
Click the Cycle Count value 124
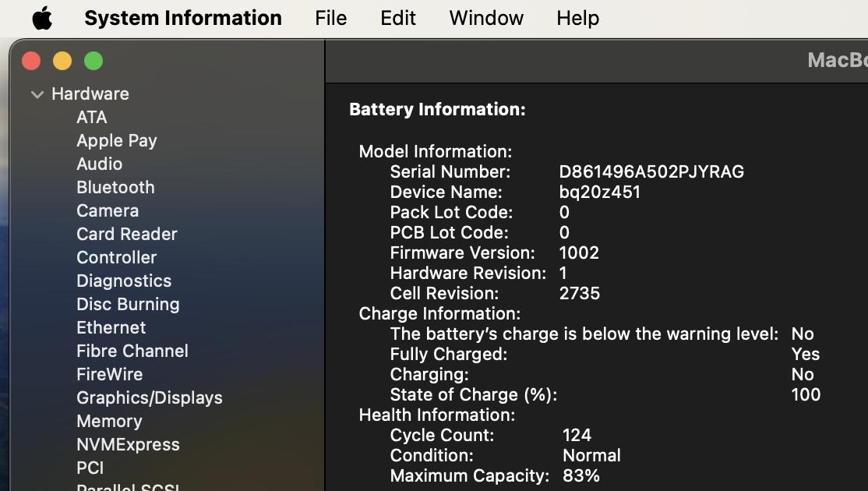point(577,435)
